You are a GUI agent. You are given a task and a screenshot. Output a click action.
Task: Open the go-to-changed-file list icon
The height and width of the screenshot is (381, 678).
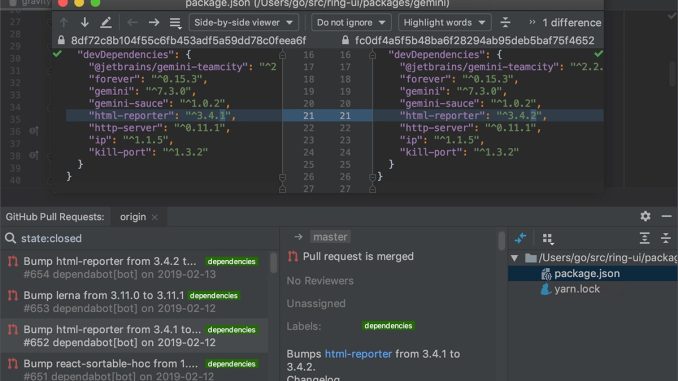[x=175, y=22]
